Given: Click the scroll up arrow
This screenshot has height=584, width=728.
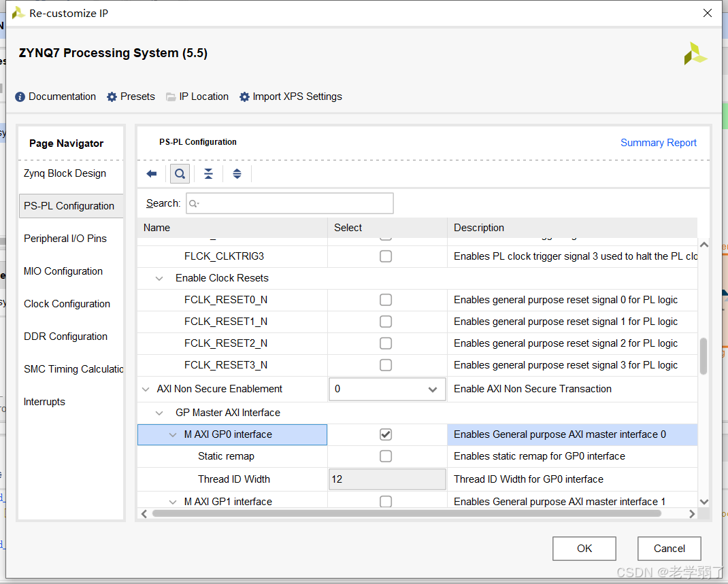Looking at the screenshot, I should [704, 245].
